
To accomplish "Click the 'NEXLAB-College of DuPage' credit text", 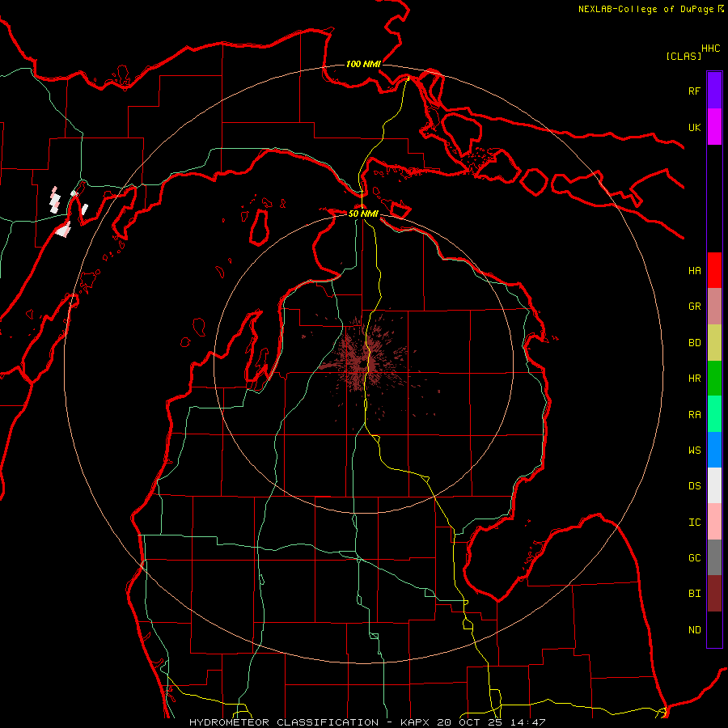I will point(645,9).
